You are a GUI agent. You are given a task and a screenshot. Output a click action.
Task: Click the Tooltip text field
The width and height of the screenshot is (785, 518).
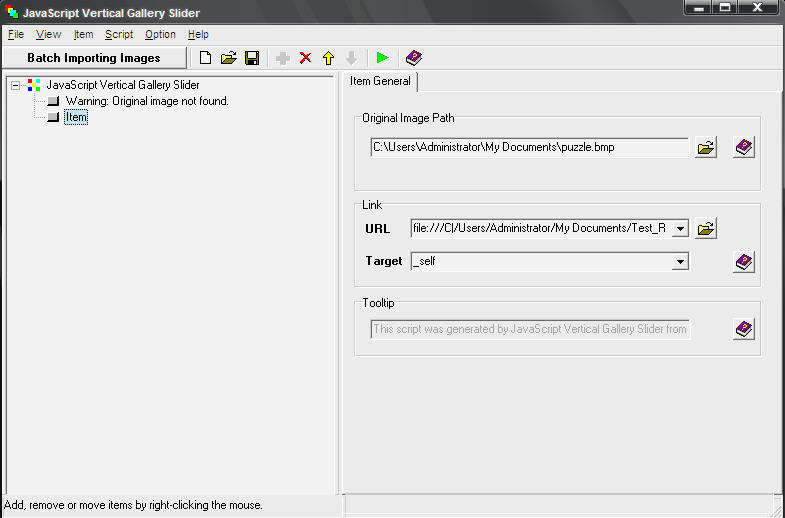click(x=530, y=329)
